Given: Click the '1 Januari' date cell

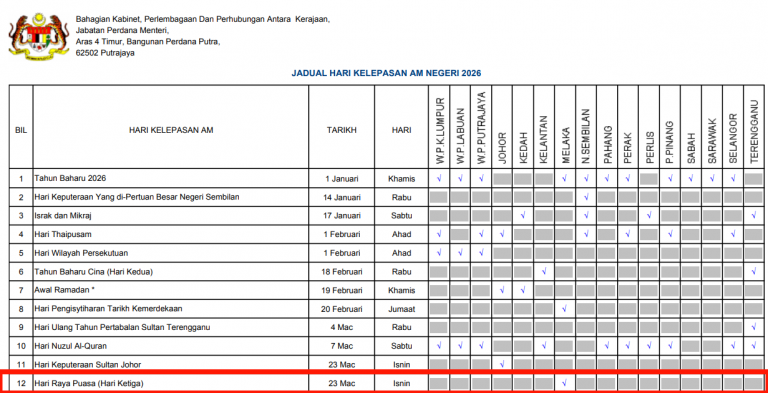Looking at the screenshot, I should [x=342, y=179].
